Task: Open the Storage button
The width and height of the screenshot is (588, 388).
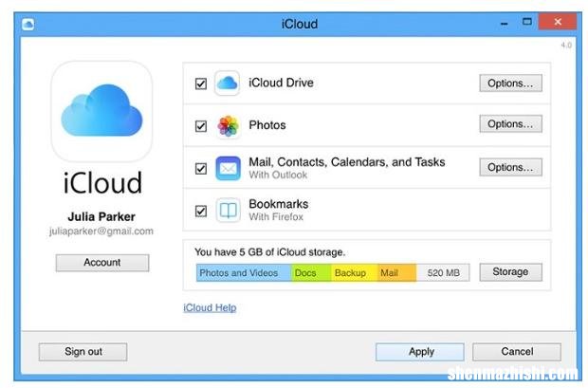Action: (x=511, y=271)
